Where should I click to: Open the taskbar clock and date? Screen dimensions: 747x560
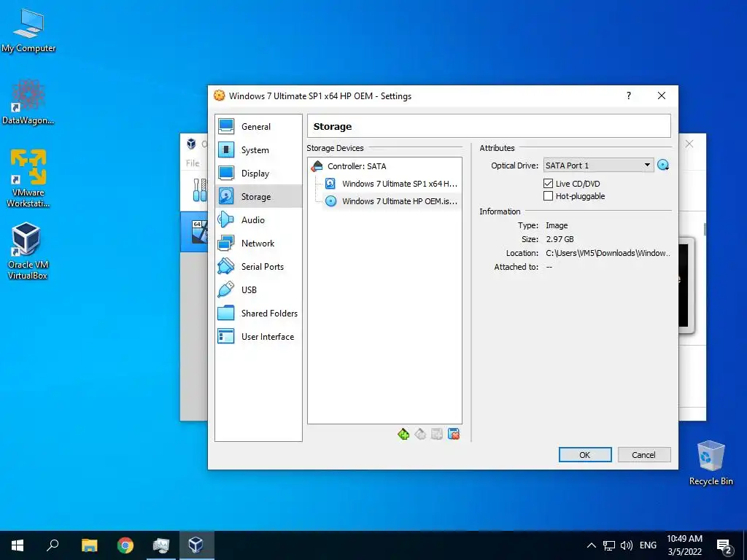[684, 545]
